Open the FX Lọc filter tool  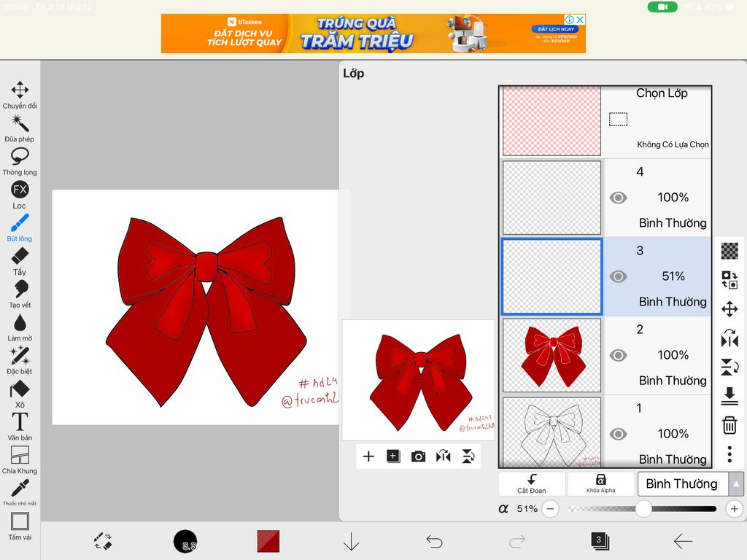(x=20, y=195)
